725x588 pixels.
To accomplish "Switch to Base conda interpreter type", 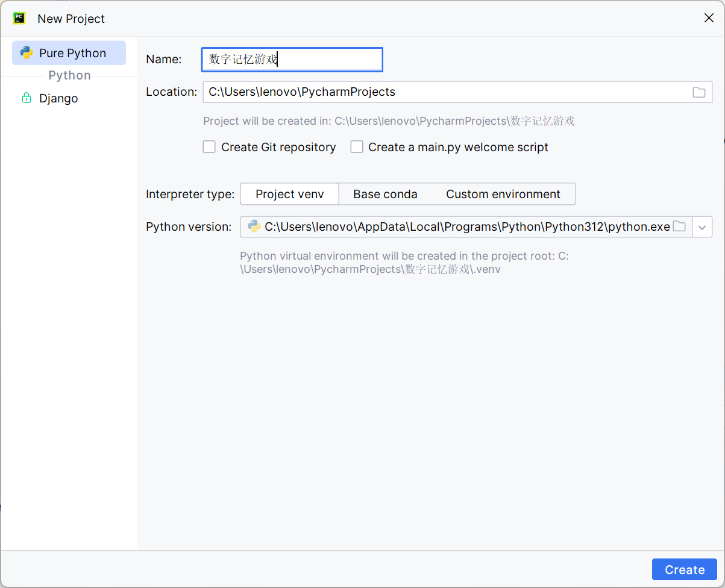I will [385, 194].
